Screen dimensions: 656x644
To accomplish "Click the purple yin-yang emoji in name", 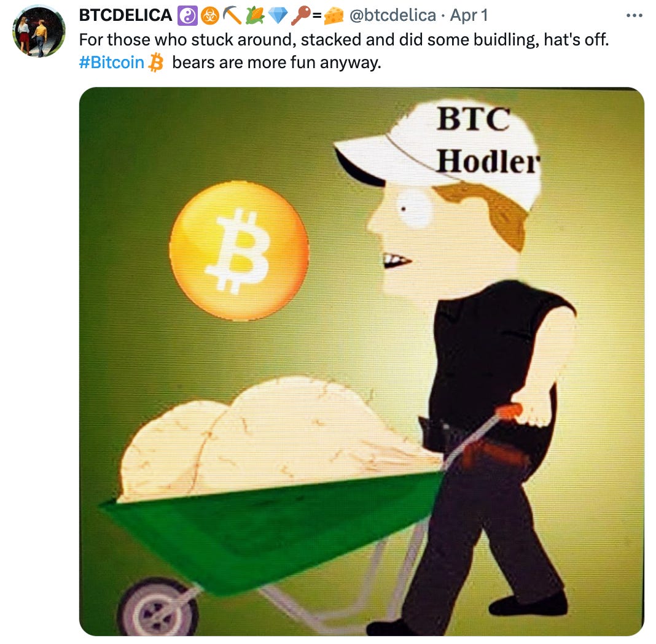I will pos(187,16).
